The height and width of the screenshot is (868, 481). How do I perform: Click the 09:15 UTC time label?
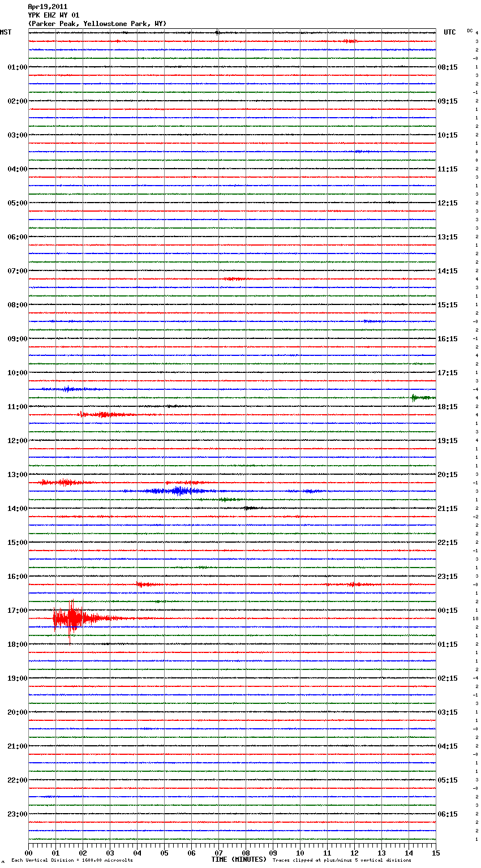click(448, 101)
